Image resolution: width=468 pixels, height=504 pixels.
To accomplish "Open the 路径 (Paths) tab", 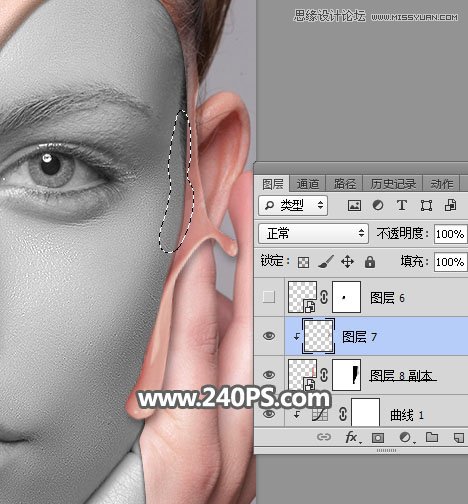I will [344, 184].
